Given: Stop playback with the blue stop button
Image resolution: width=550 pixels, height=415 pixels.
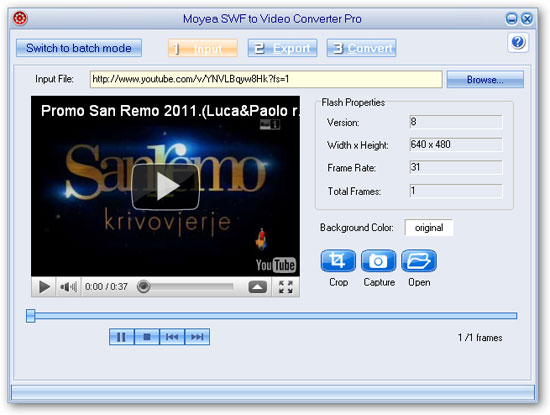Looking at the screenshot, I should (x=147, y=337).
